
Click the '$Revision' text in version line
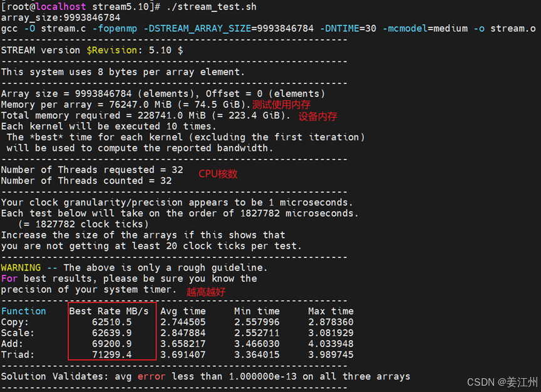pyautogui.click(x=111, y=50)
